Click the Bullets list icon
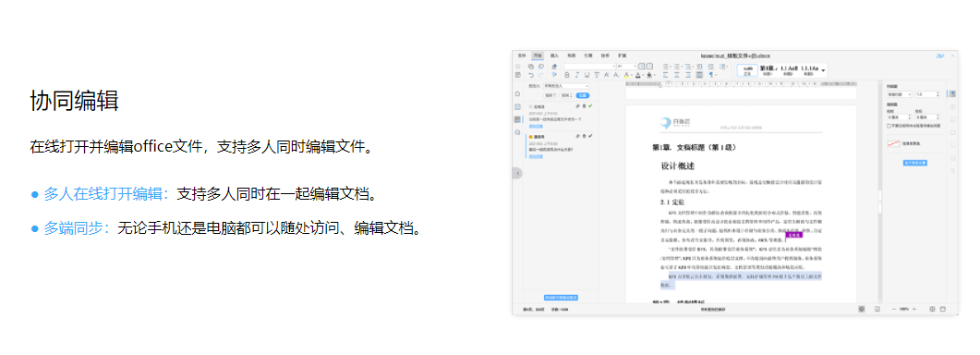980x355 pixels. click(x=666, y=67)
